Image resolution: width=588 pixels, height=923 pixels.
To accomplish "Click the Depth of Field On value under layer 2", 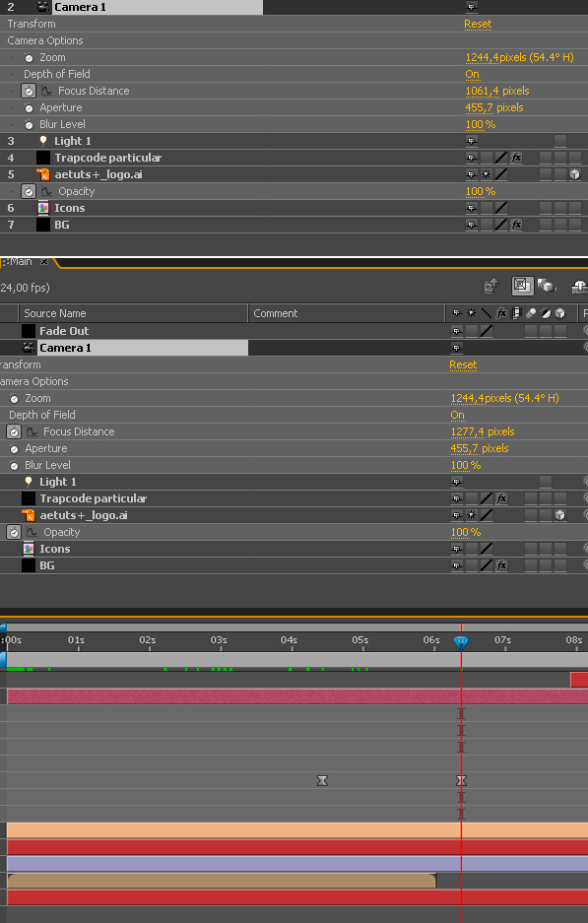I will (x=472, y=74).
